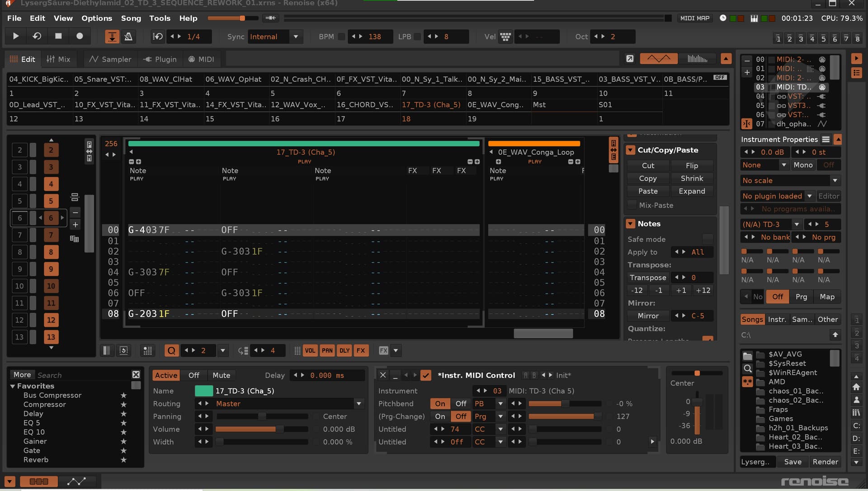Open the MIDI MAP panel
The image size is (868, 491).
click(694, 18)
